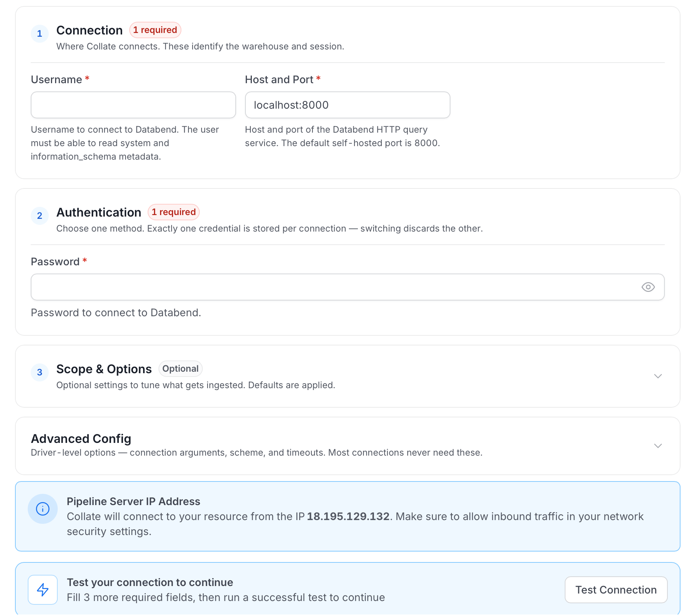The image size is (697, 616).
Task: Click 'Where Collate connects' description text
Action: (x=200, y=46)
